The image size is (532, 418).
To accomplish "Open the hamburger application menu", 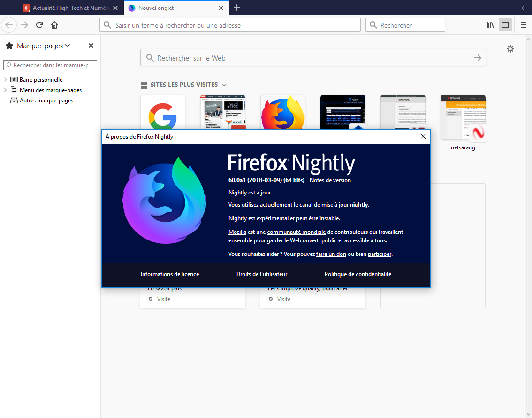I will (x=523, y=25).
